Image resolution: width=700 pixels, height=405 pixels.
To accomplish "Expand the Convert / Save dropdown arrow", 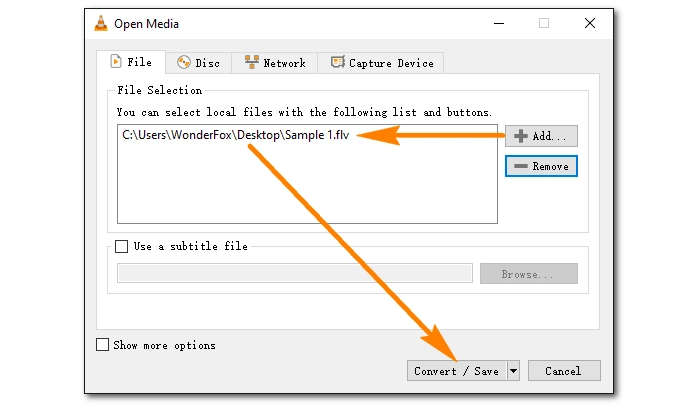I will click(x=514, y=371).
